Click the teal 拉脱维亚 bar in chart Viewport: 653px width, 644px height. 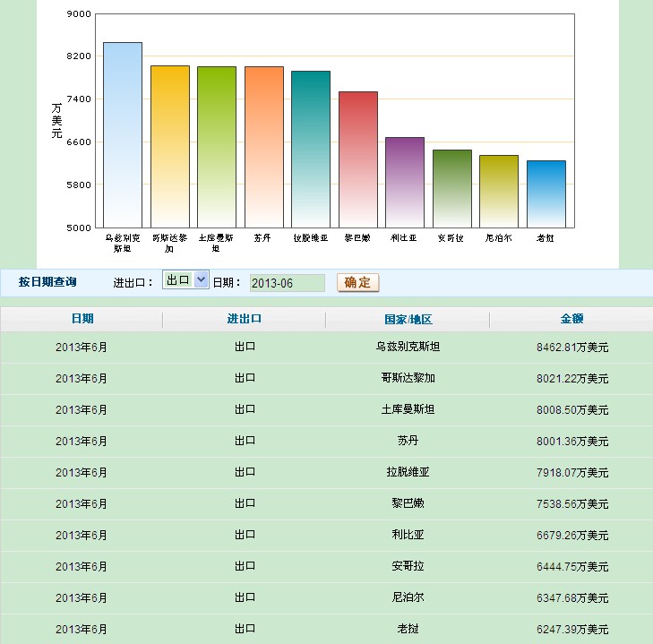point(311,149)
